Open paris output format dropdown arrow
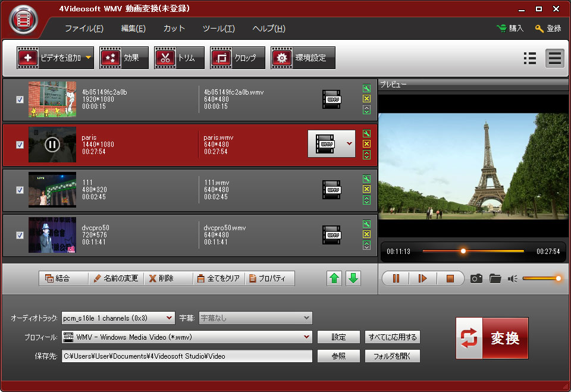Image resolution: width=571 pixels, height=392 pixels. pyautogui.click(x=349, y=144)
